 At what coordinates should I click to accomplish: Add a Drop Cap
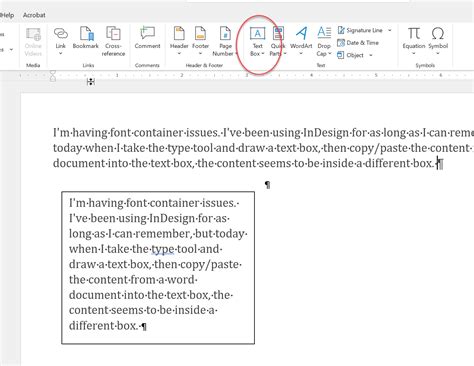tap(324, 41)
